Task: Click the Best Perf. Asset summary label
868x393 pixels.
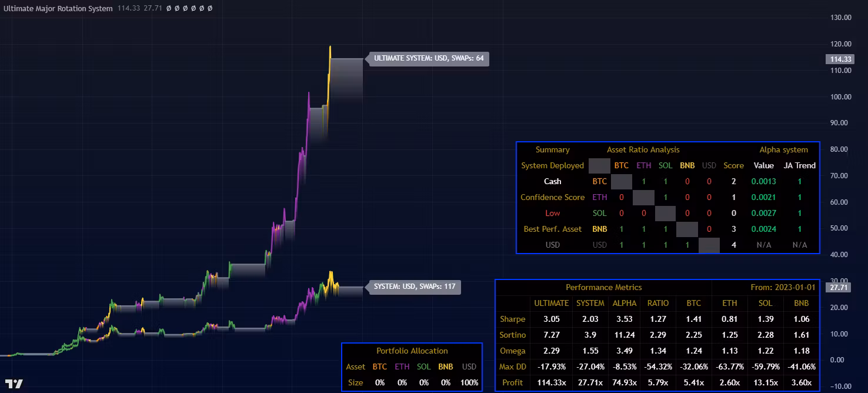Action: click(x=552, y=229)
